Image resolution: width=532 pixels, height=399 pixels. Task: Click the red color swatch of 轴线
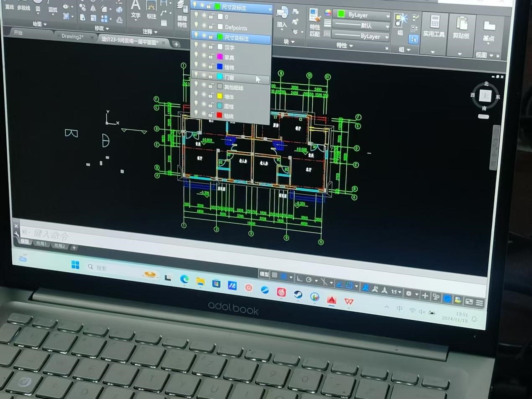[x=220, y=115]
